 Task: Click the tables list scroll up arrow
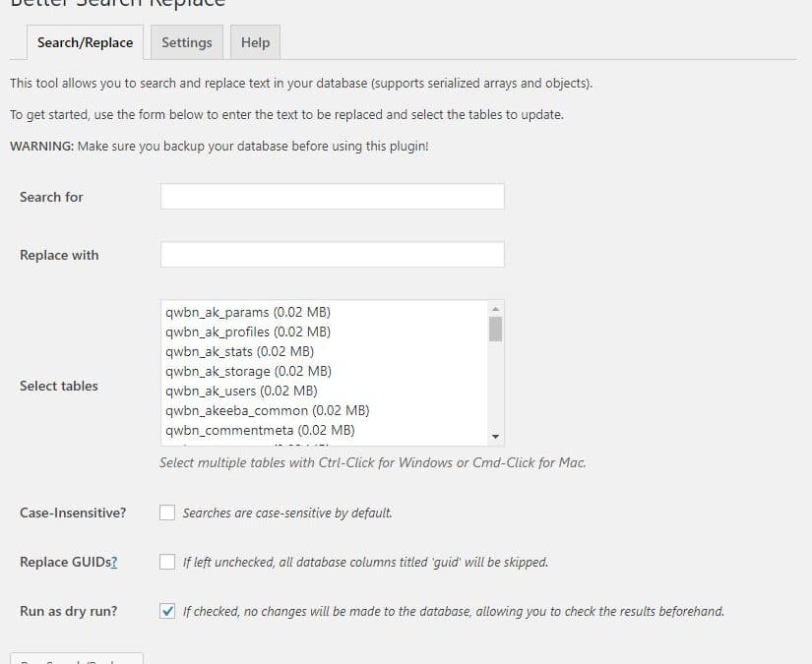[x=495, y=307]
